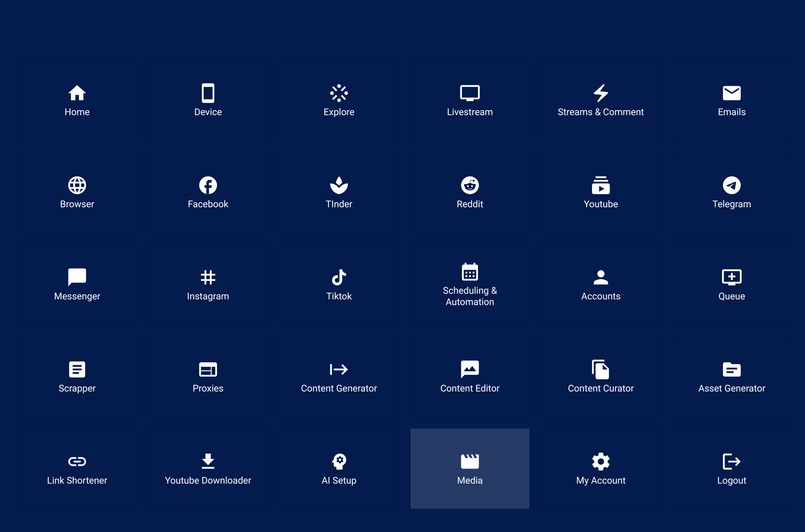Launch Content Generator tool

(x=339, y=376)
